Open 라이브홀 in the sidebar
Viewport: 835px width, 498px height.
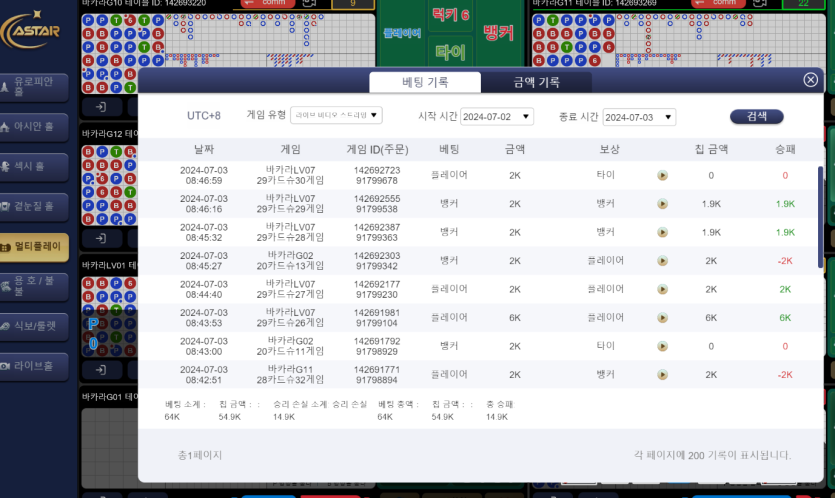coord(34,366)
